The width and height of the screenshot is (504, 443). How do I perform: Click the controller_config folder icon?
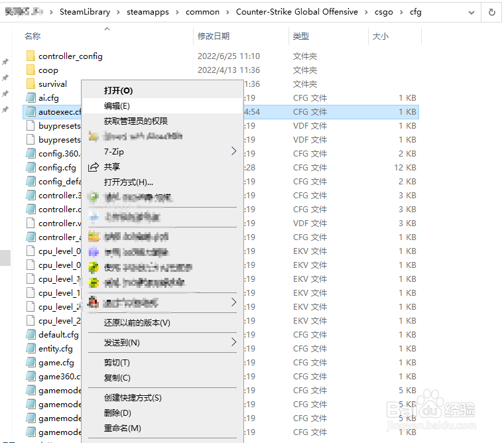(x=31, y=56)
